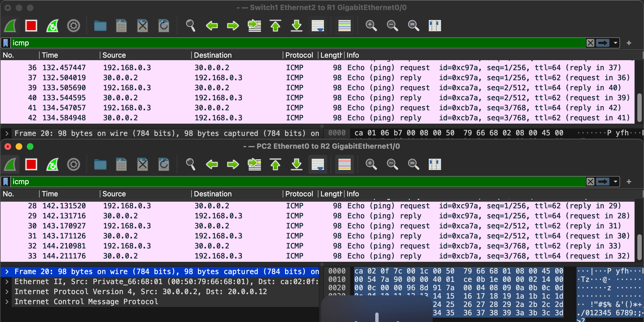Toggle packet colorization in the bottom window
The width and height of the screenshot is (644, 322).
pos(344,165)
